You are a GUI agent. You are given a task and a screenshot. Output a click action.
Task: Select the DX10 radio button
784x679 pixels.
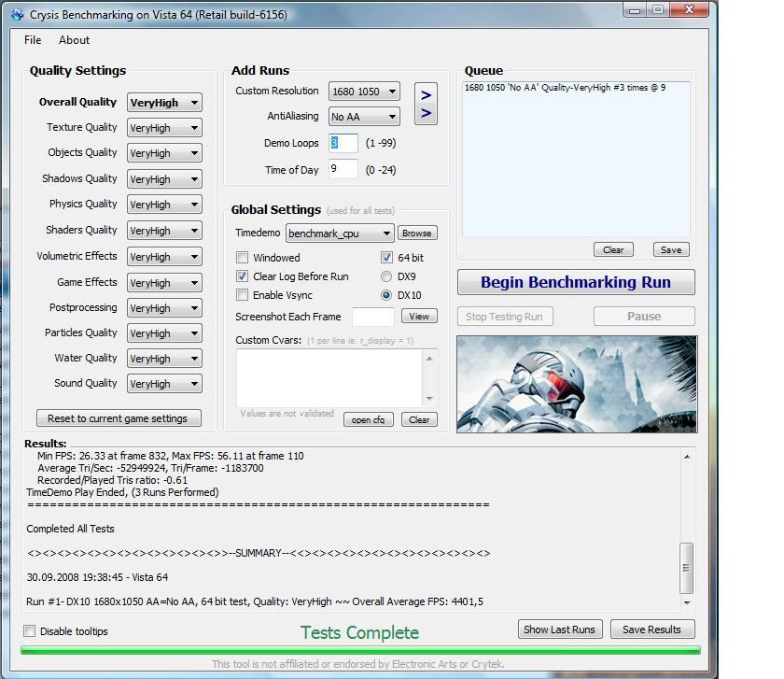pyautogui.click(x=386, y=295)
